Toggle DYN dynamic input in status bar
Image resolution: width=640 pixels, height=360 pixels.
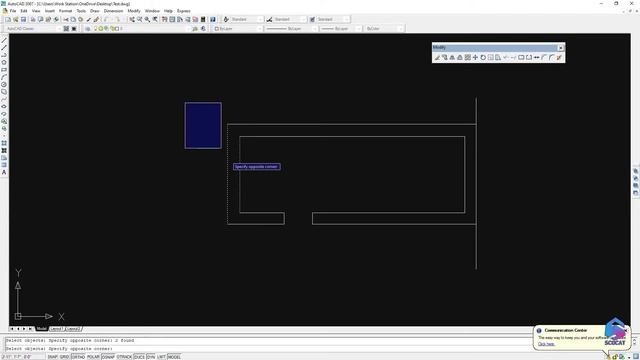(151, 357)
